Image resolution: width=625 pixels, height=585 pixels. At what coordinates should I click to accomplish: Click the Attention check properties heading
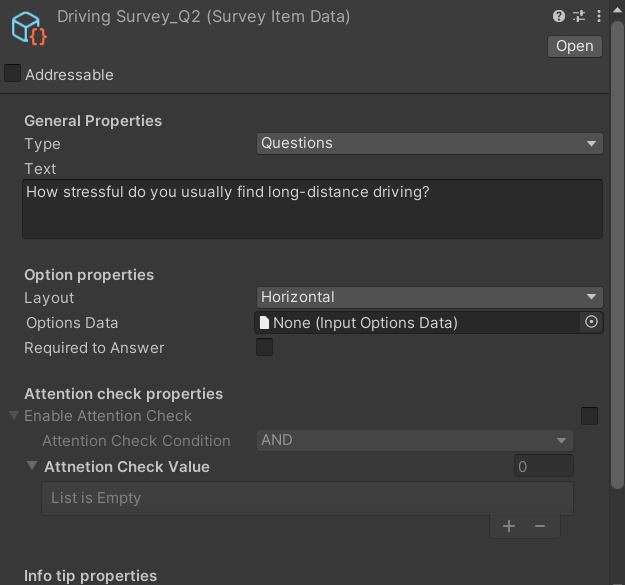[x=124, y=394]
